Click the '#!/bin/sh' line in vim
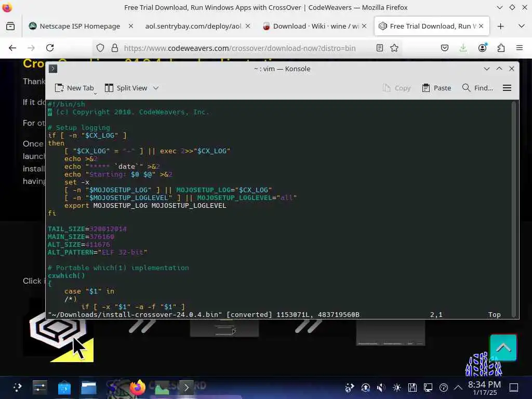The image size is (532, 399). pyautogui.click(x=66, y=104)
